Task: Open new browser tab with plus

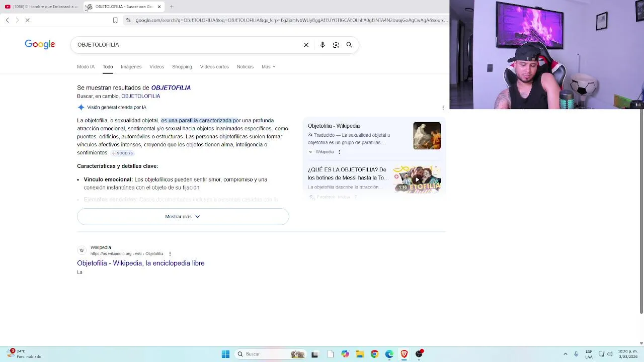Action: coord(172,7)
